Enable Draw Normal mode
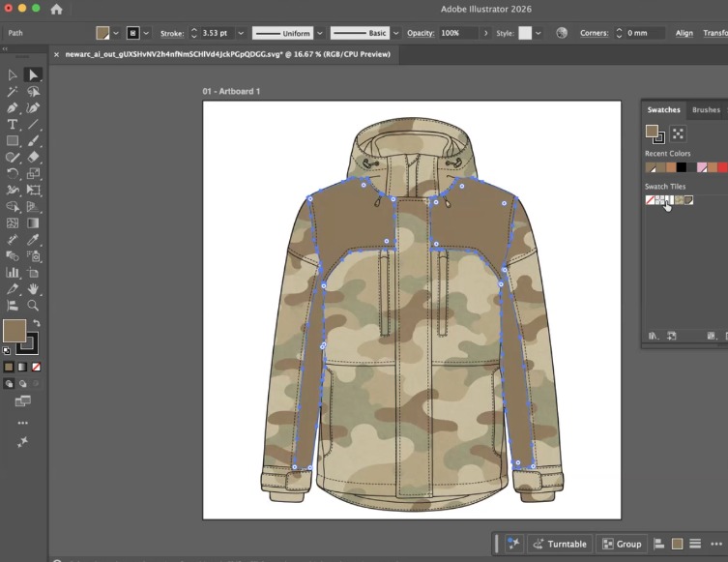Screen dimensions: 728x562 (9, 384)
